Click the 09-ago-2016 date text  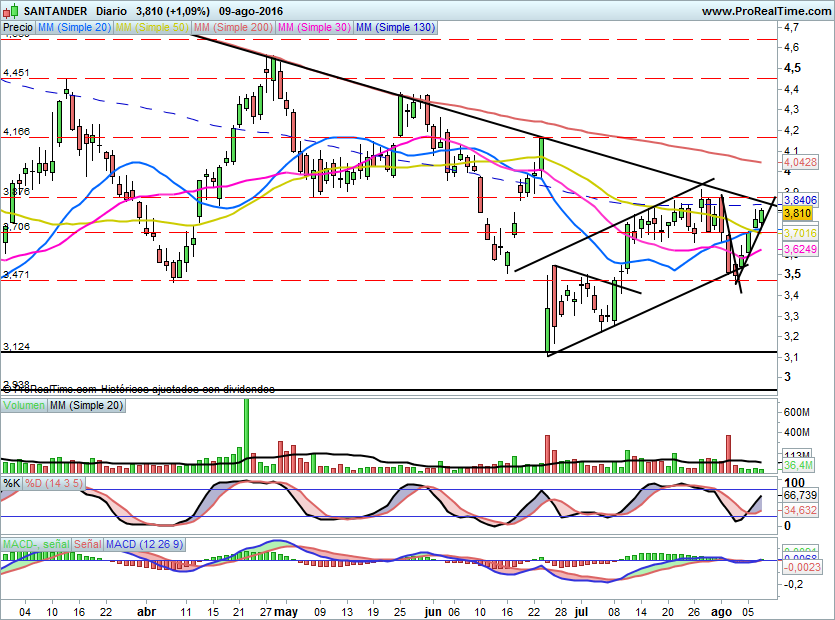(251, 11)
